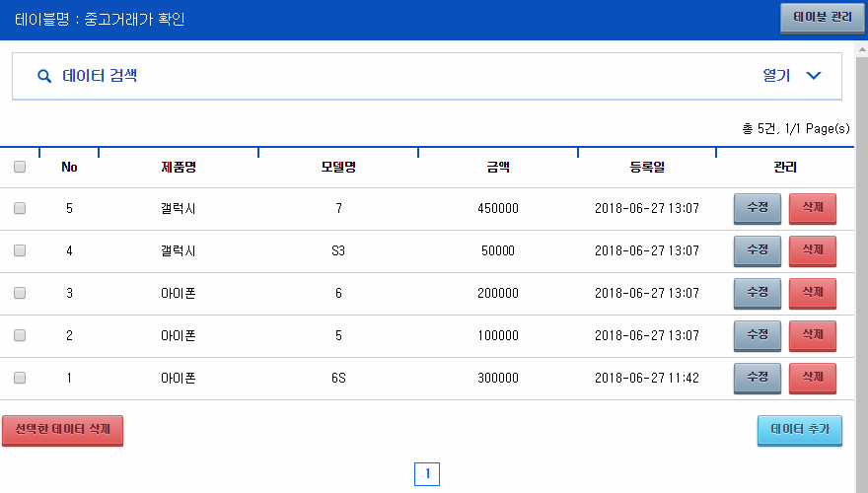
Task: Edit the 갤럭시 S3 row with 수정
Action: 758,250
